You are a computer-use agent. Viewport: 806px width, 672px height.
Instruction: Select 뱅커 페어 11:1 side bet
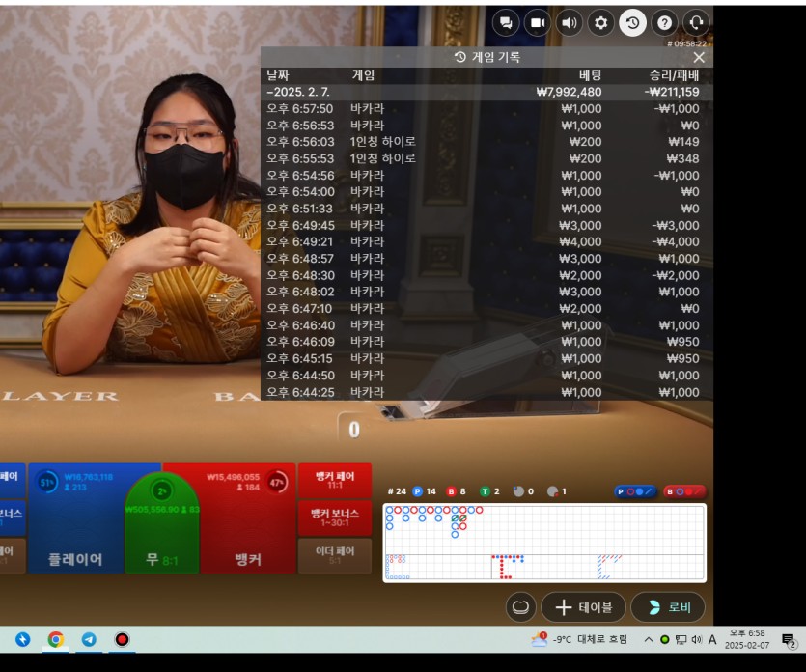pyautogui.click(x=335, y=480)
